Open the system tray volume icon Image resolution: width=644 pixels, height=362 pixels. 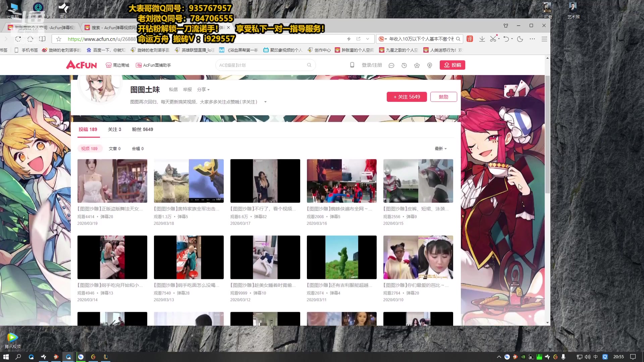pyautogui.click(x=588, y=357)
